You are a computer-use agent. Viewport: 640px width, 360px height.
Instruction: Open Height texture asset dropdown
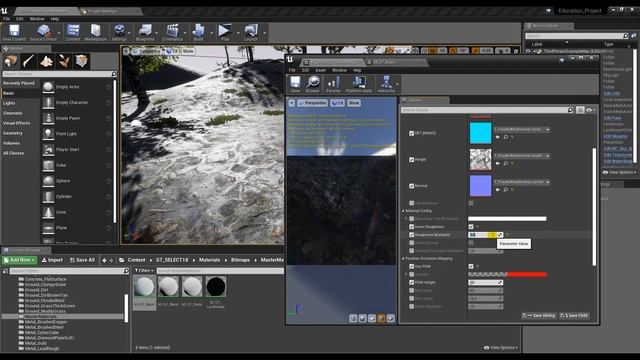[522, 156]
